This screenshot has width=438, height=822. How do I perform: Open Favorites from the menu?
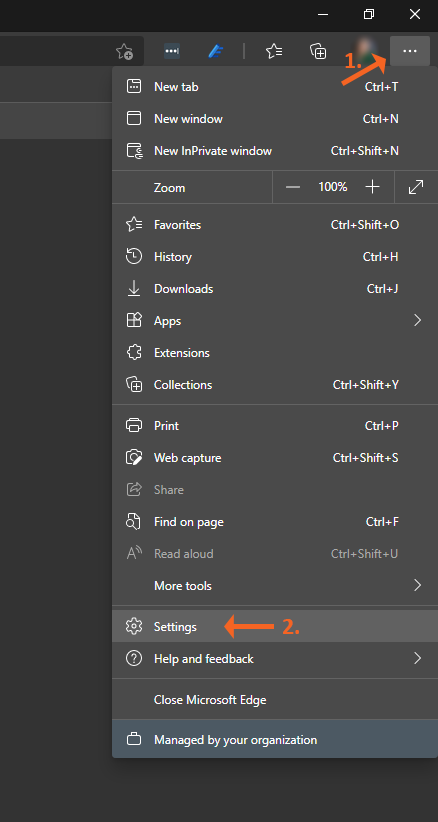pos(275,225)
